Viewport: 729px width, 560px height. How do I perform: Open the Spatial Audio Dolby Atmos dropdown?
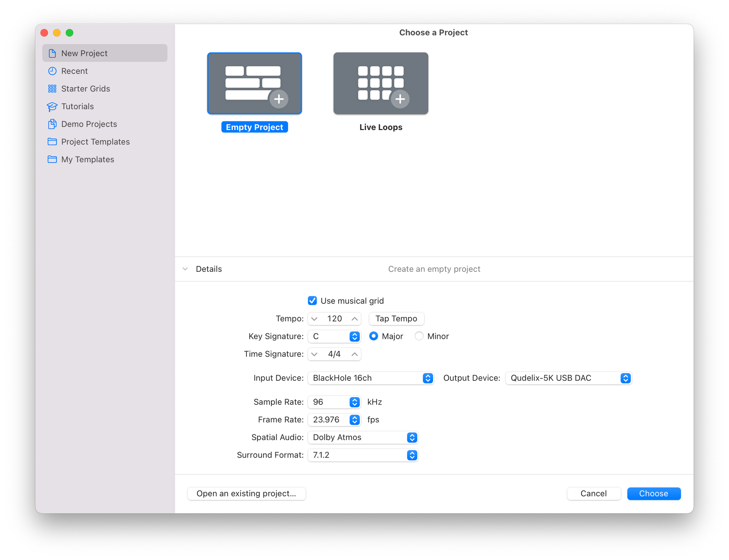[363, 437]
